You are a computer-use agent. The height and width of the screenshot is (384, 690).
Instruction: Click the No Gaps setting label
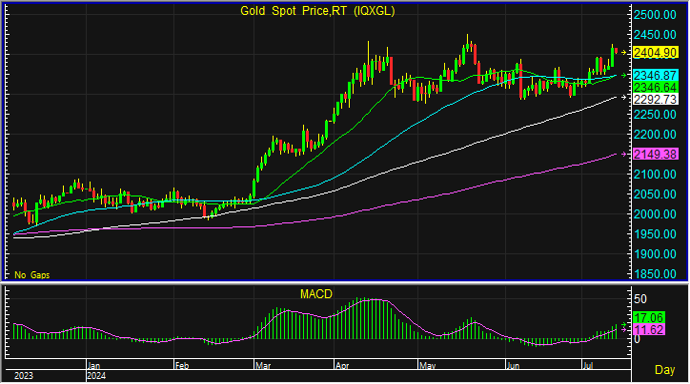coord(32,275)
